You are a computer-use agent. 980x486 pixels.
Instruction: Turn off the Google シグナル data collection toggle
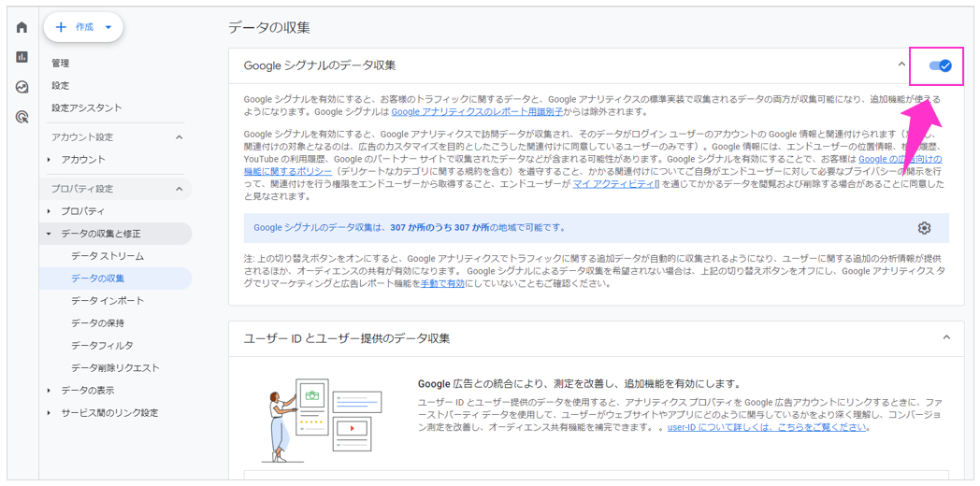coord(940,65)
